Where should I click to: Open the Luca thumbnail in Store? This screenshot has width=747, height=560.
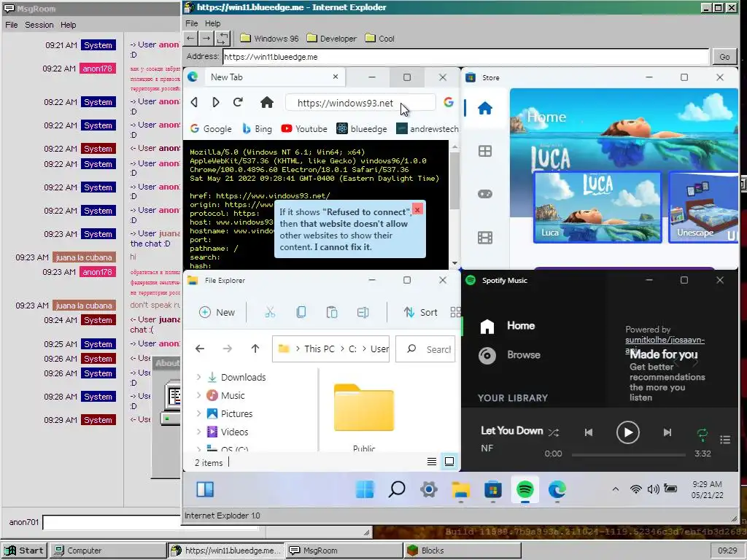click(597, 207)
